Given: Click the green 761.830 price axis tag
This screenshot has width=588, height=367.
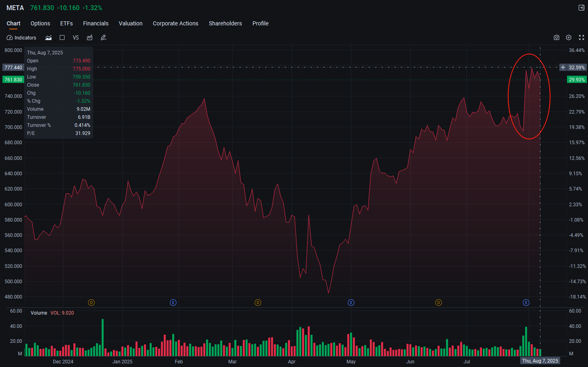Looking at the screenshot, I should point(13,79).
